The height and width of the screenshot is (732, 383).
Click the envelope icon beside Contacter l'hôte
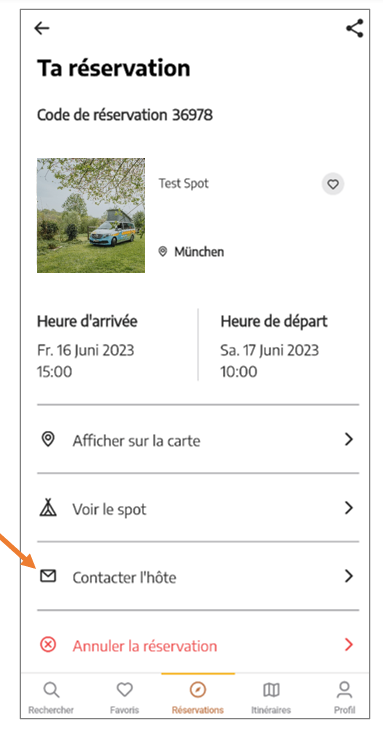point(48,576)
